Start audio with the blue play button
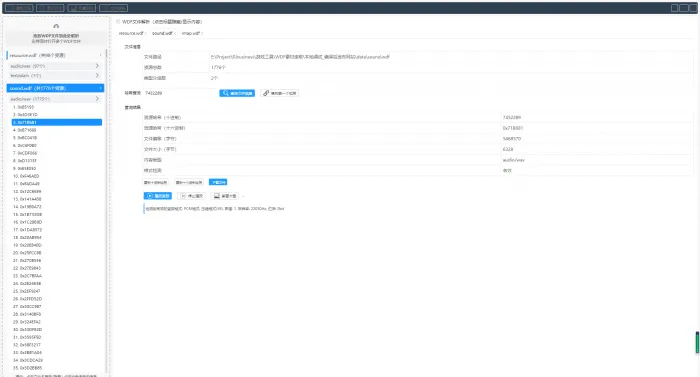This screenshot has width=700, height=377. pyautogui.click(x=158, y=196)
